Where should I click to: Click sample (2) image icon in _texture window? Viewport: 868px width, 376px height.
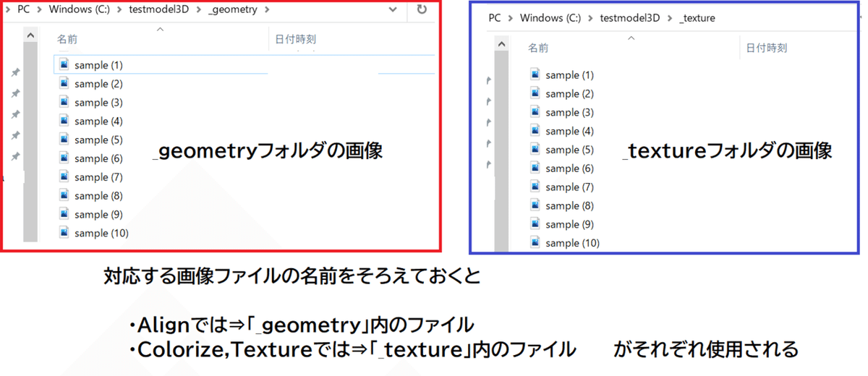coord(535,93)
